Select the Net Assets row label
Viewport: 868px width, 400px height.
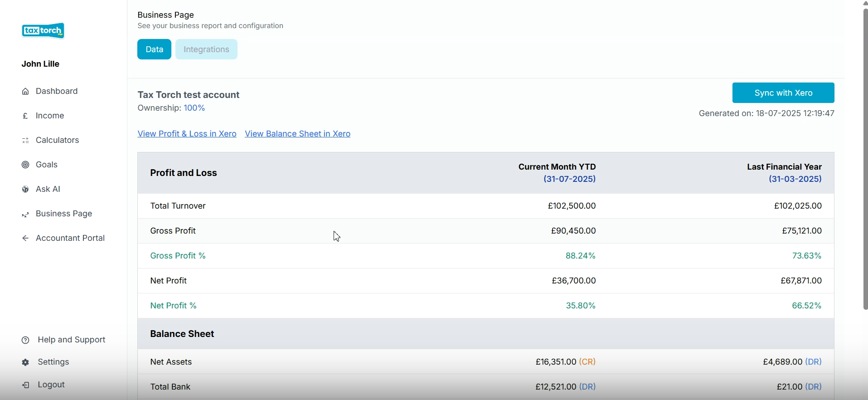tap(171, 362)
